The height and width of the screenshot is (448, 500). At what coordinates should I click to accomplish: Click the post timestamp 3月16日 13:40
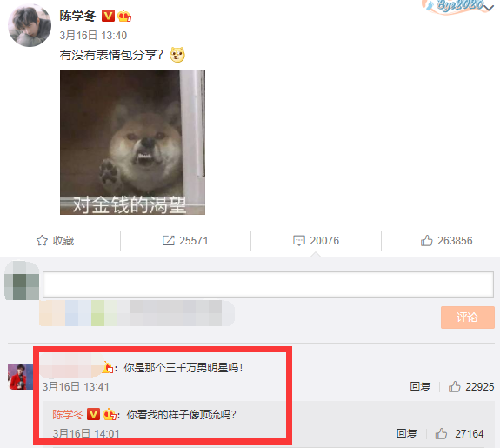point(93,35)
